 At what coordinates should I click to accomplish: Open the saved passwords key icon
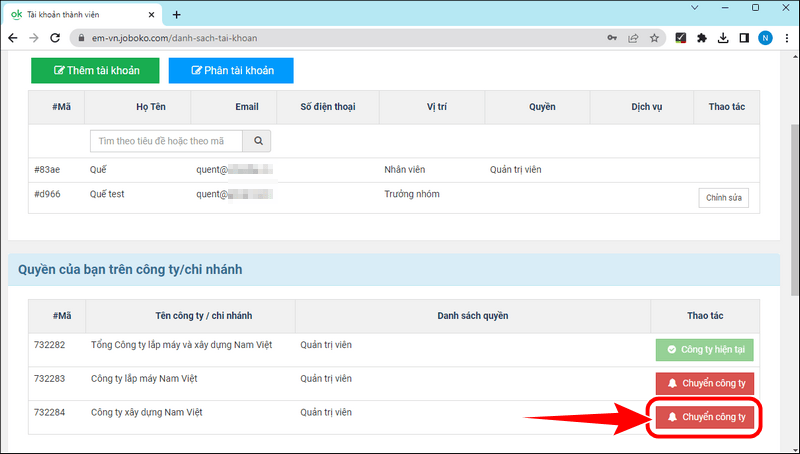611,38
